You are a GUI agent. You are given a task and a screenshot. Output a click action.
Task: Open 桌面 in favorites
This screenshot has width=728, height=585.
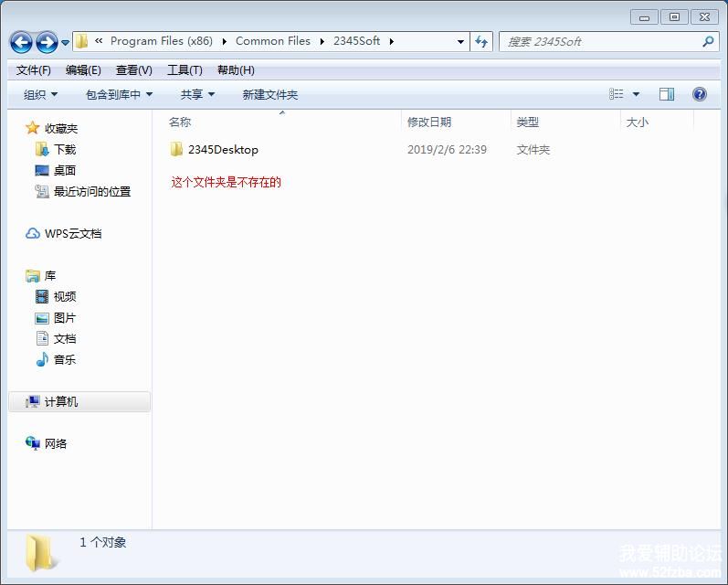(65, 170)
